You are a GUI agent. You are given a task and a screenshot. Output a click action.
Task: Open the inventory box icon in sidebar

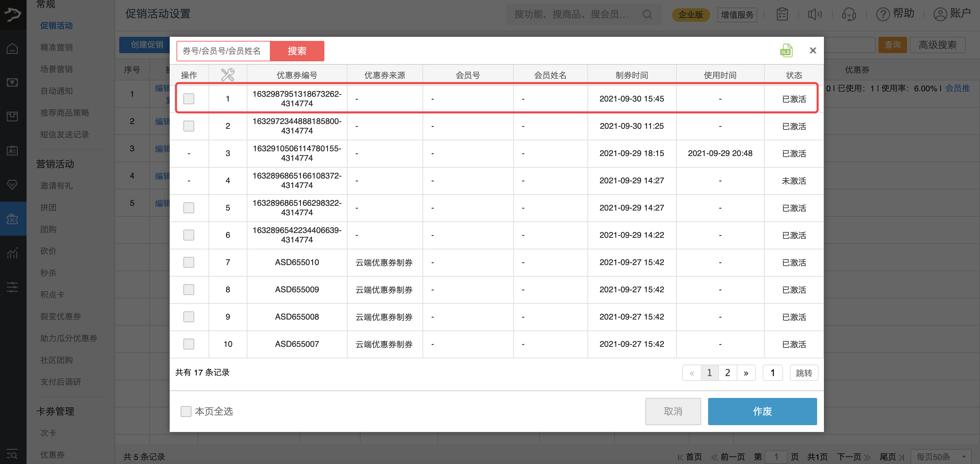coord(12,117)
